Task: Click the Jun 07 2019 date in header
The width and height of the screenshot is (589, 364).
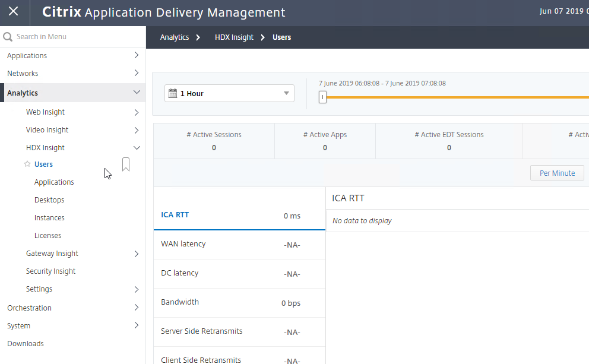Action: [x=564, y=11]
